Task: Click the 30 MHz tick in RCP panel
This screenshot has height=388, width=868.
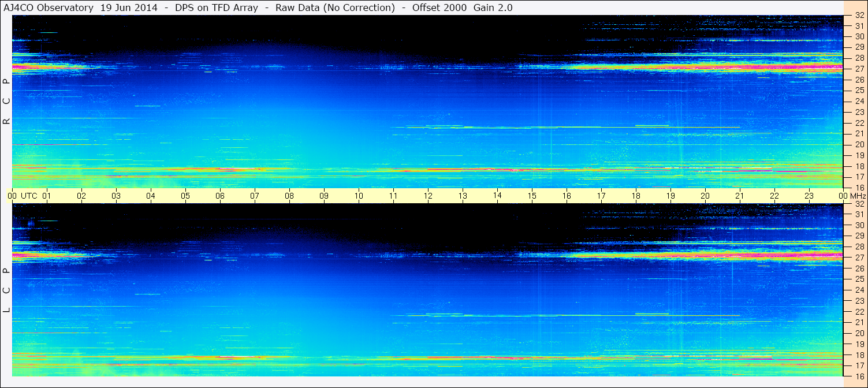Action: (859, 36)
